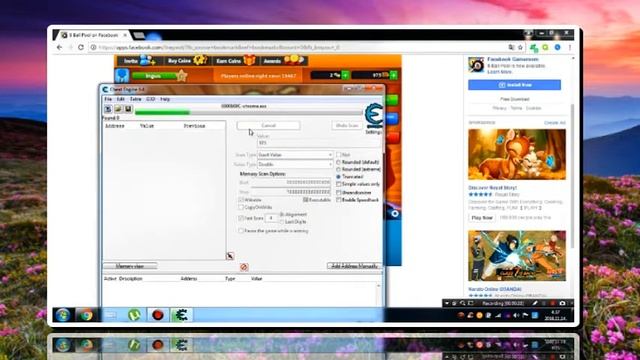640x360 pixels.
Task: Toggle the Not checkbox
Action: coord(338,155)
